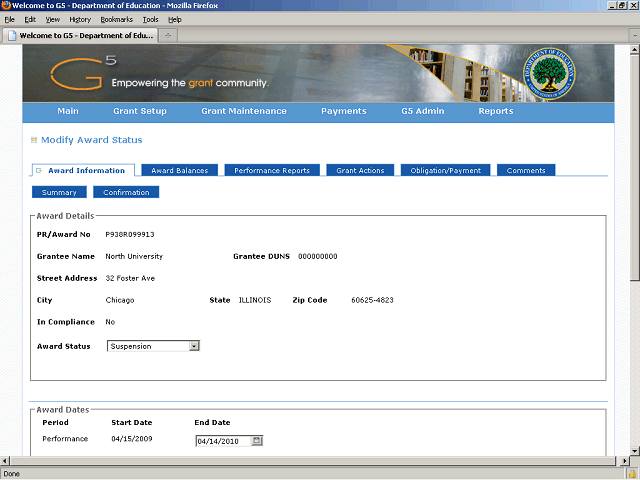Click the G5 logo in banner

coord(84,73)
